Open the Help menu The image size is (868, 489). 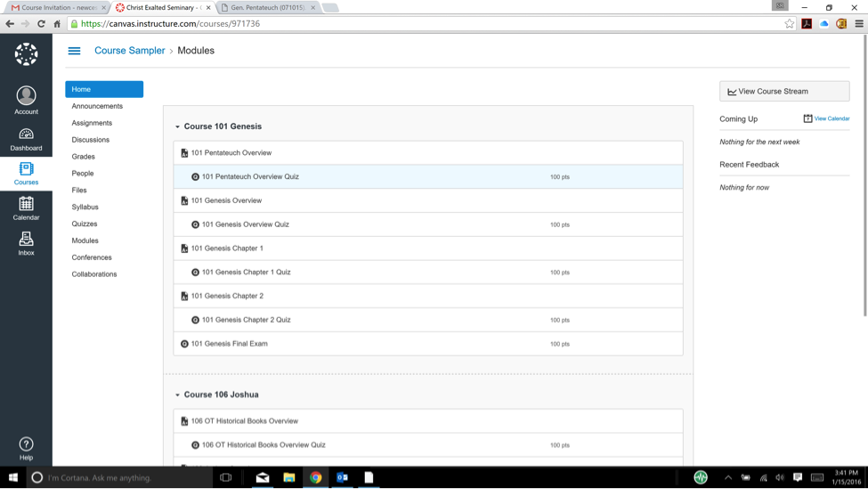(26, 449)
